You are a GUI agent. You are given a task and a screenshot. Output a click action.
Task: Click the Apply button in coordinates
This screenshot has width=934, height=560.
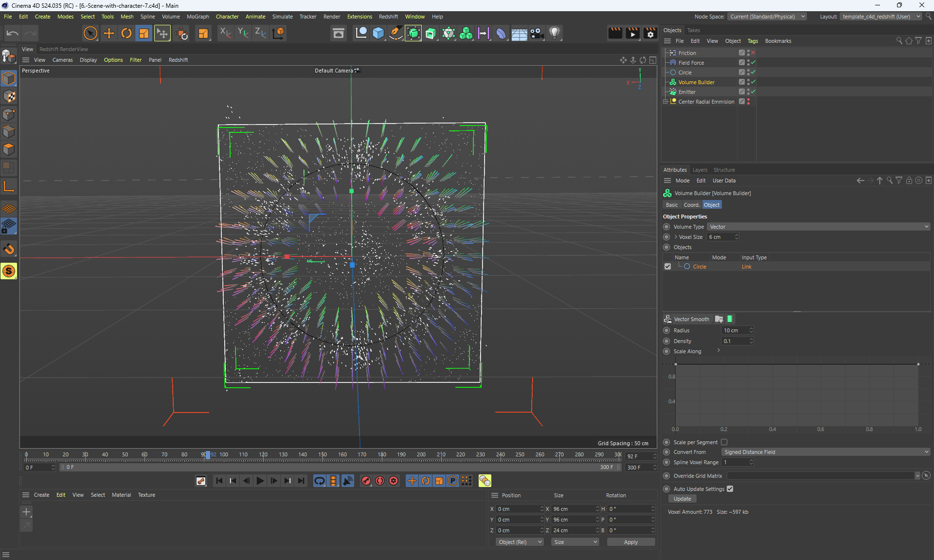click(630, 542)
